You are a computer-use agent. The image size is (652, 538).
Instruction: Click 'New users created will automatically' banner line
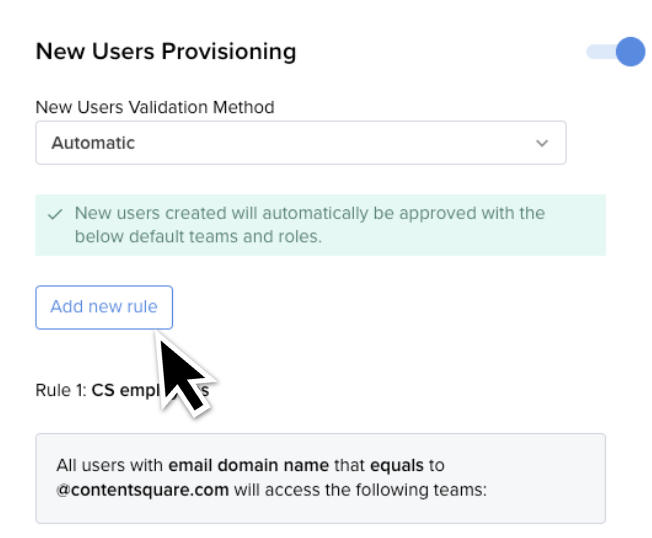310,213
